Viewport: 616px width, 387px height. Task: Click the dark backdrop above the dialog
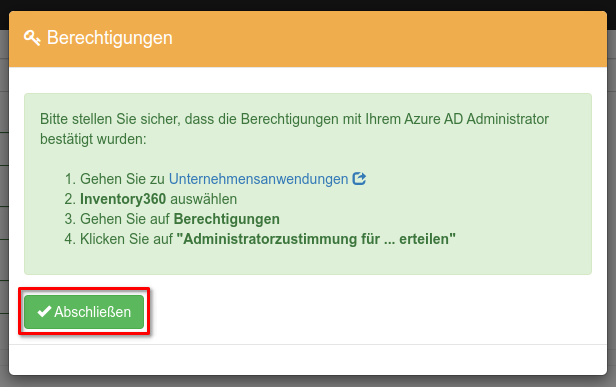[308, 5]
